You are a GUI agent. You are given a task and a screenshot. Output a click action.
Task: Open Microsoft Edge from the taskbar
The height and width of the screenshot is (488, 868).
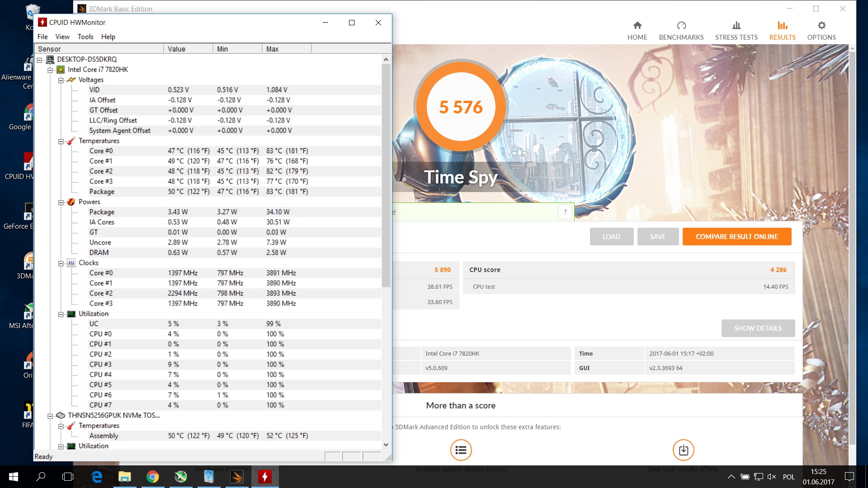point(97,477)
